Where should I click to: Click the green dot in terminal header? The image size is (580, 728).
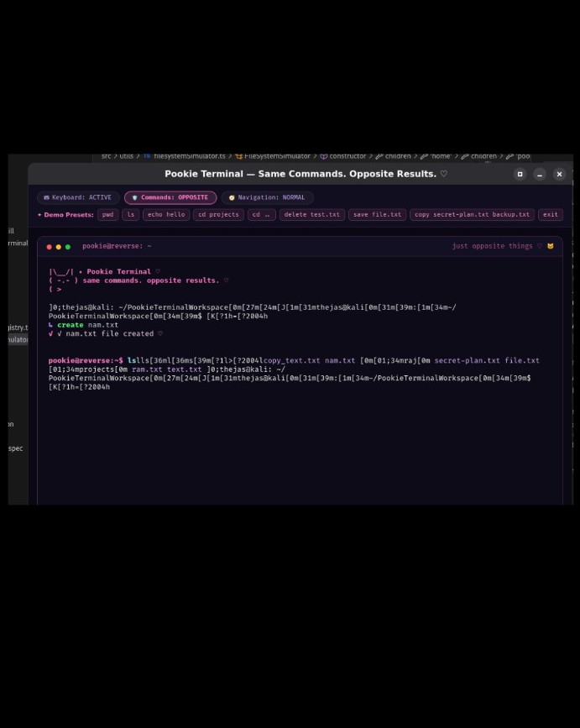tap(68, 247)
